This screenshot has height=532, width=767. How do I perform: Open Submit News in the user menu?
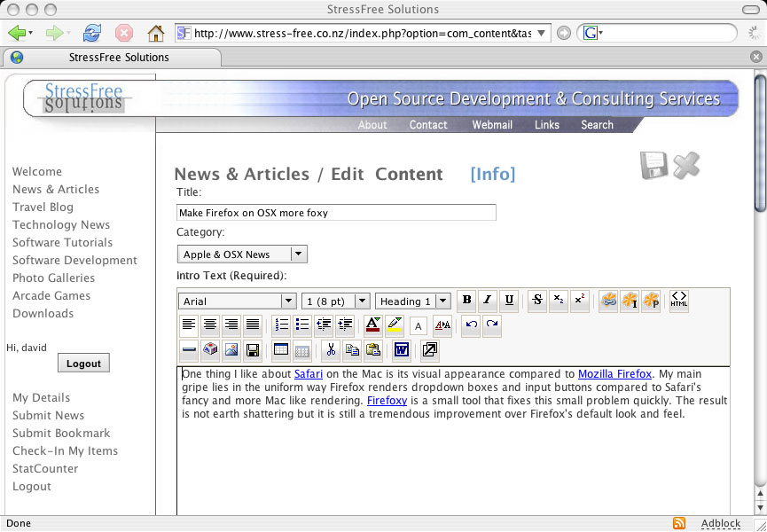point(49,415)
